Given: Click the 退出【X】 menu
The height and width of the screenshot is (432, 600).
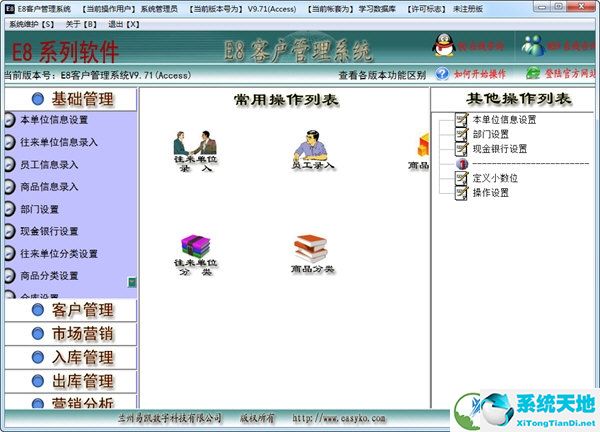Looking at the screenshot, I should coord(124,24).
